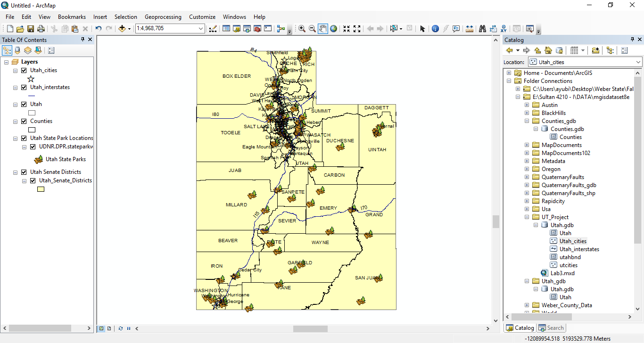Open the File menu

10,17
